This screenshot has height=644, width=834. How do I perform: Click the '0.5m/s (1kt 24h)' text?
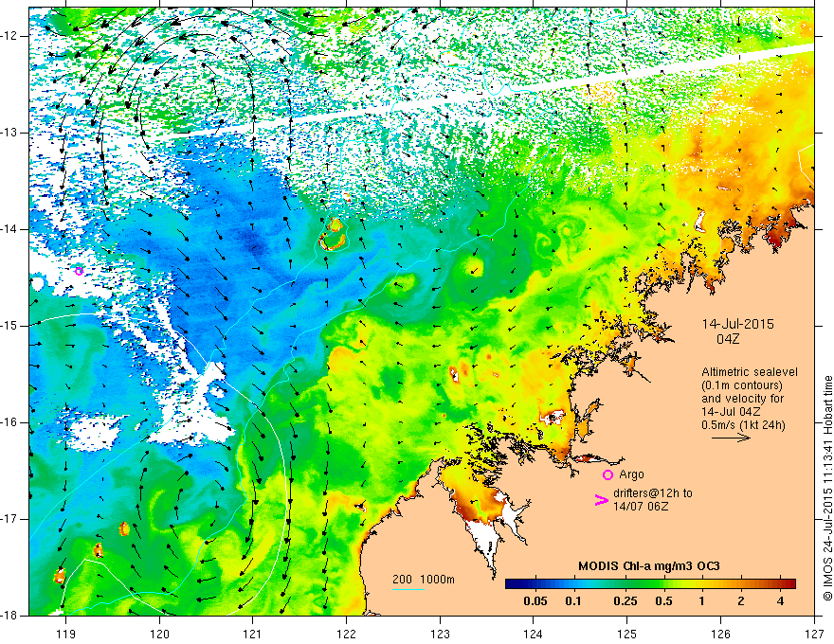pos(743,424)
